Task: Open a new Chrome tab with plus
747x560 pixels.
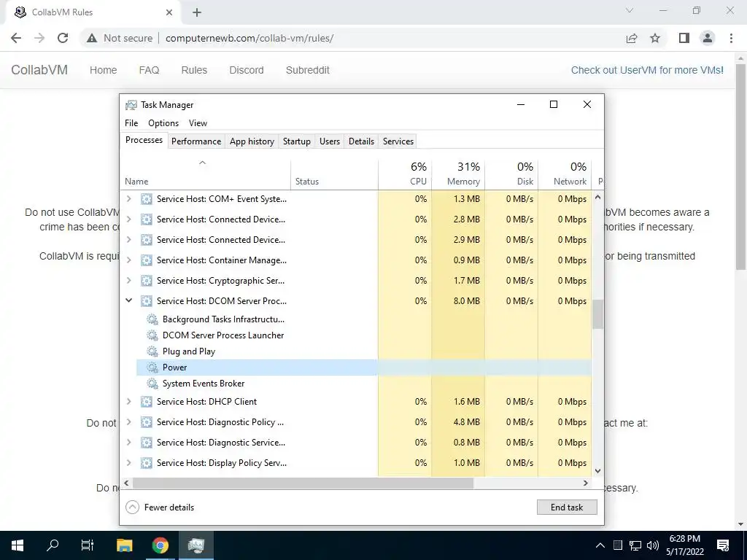Action: pos(197,12)
